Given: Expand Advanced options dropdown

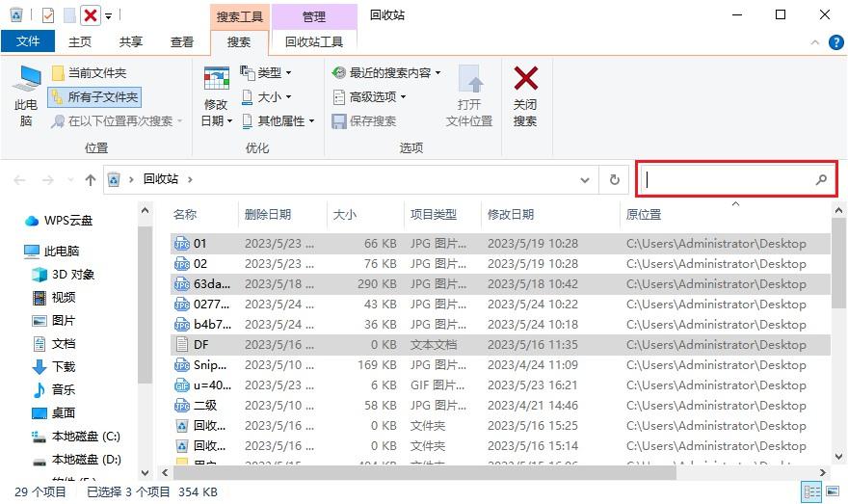Looking at the screenshot, I should click(368, 96).
